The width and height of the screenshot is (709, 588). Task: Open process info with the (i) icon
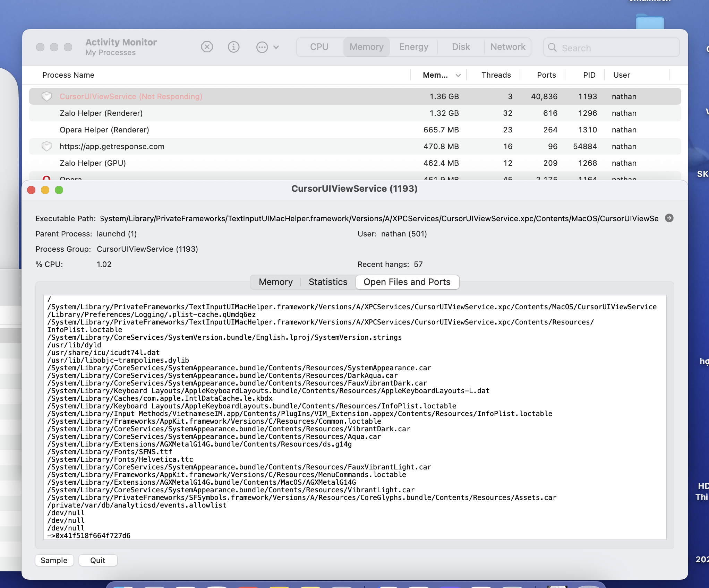(x=233, y=47)
